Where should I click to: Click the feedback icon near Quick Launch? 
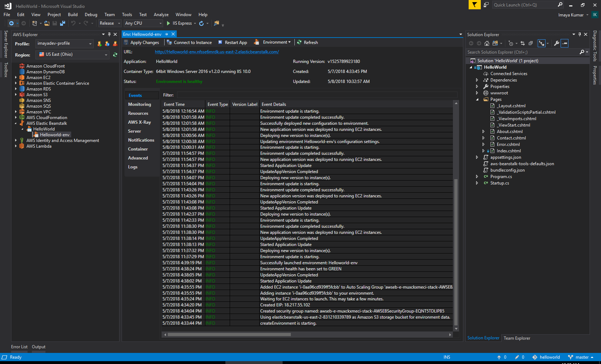click(x=486, y=5)
